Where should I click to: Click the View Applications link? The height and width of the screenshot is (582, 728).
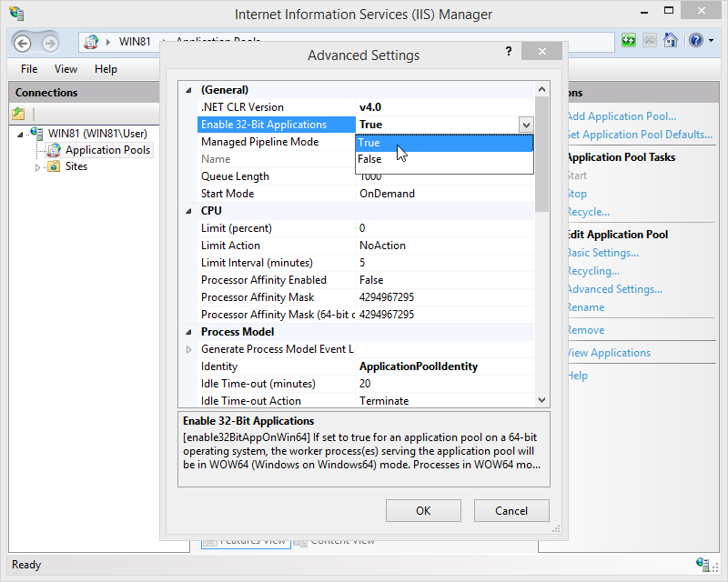[609, 353]
